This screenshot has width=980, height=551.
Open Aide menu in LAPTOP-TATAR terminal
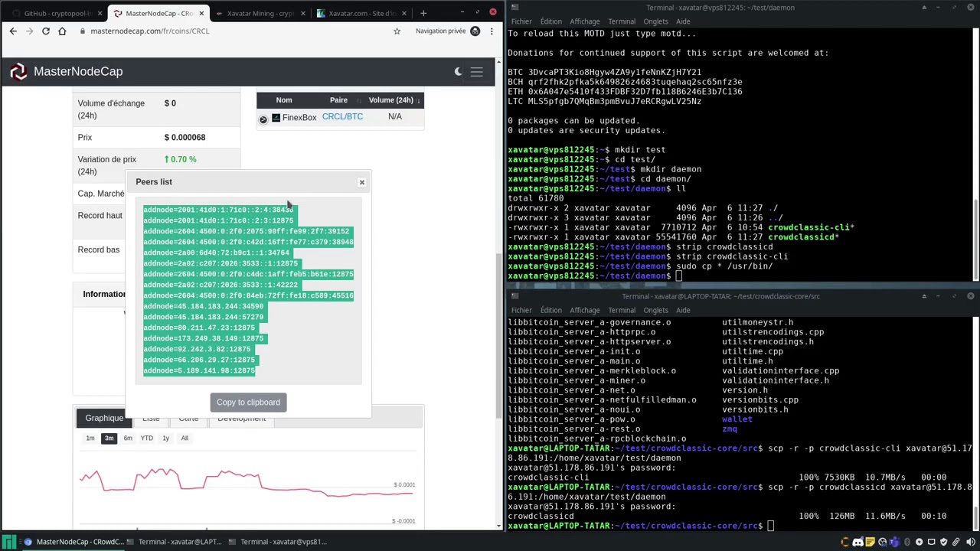click(683, 311)
